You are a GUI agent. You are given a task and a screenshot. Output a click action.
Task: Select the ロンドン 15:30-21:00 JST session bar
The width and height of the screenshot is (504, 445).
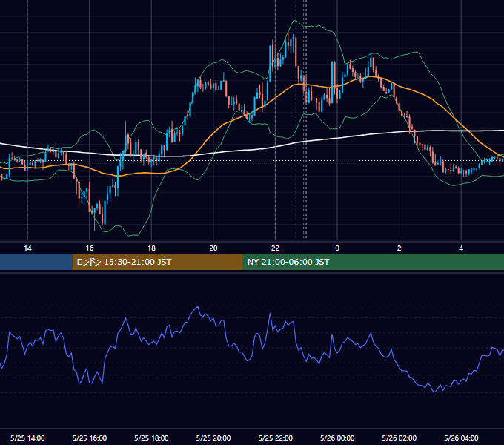click(157, 262)
